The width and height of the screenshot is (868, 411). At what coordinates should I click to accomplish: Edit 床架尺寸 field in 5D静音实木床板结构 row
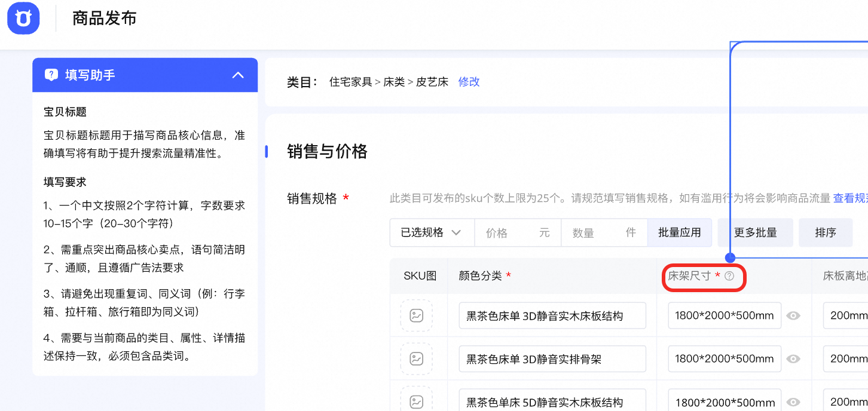click(x=725, y=400)
